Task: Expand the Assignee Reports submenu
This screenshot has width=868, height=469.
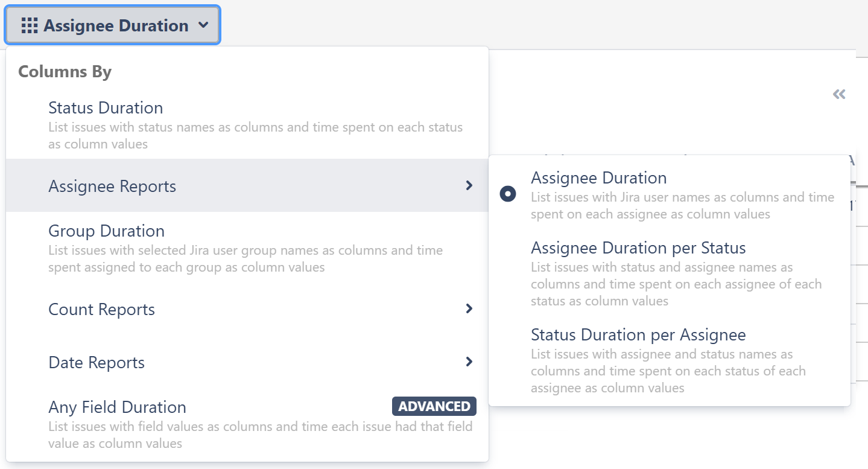Action: pyautogui.click(x=112, y=187)
